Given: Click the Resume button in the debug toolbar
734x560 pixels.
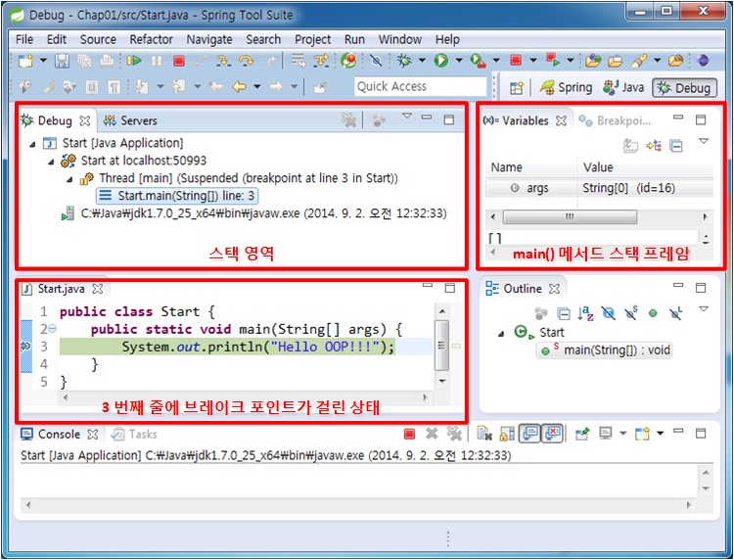Looking at the screenshot, I should (134, 61).
